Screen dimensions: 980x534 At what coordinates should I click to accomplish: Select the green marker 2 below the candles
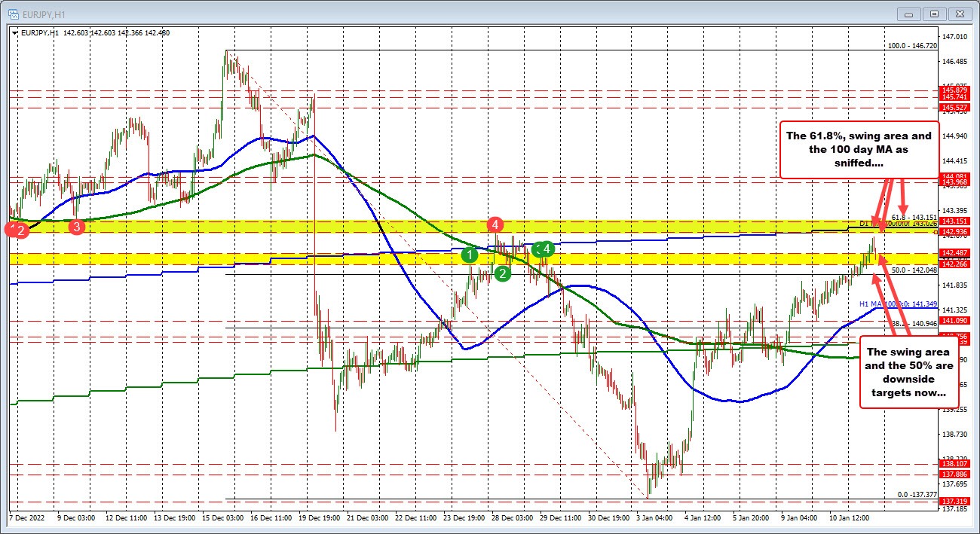tap(501, 274)
